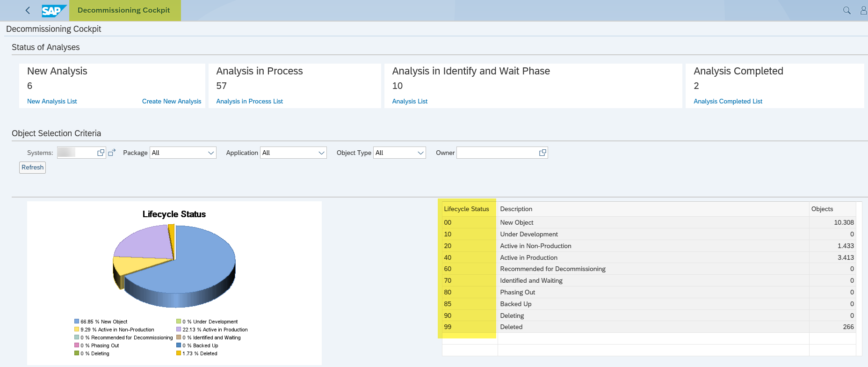Click the New Analysis tile title
Image resolution: width=868 pixels, height=367 pixels.
click(x=57, y=71)
